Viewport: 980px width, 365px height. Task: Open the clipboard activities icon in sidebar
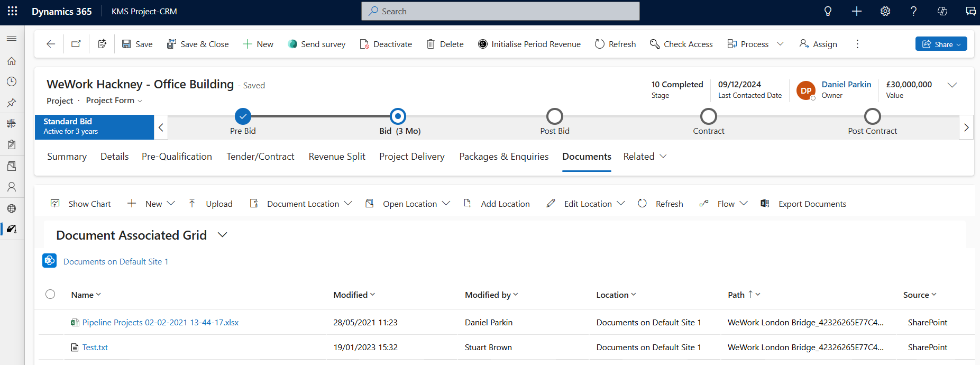[12, 144]
